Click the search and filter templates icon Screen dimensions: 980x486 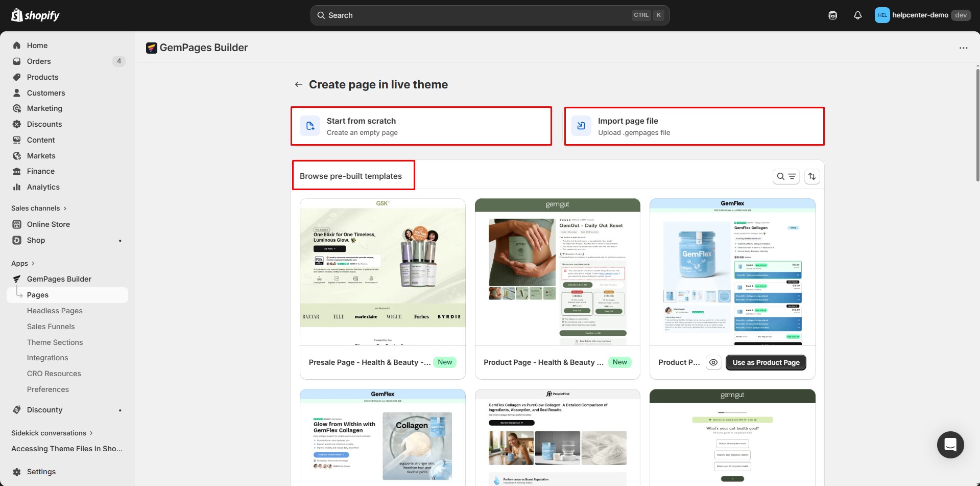click(x=786, y=176)
